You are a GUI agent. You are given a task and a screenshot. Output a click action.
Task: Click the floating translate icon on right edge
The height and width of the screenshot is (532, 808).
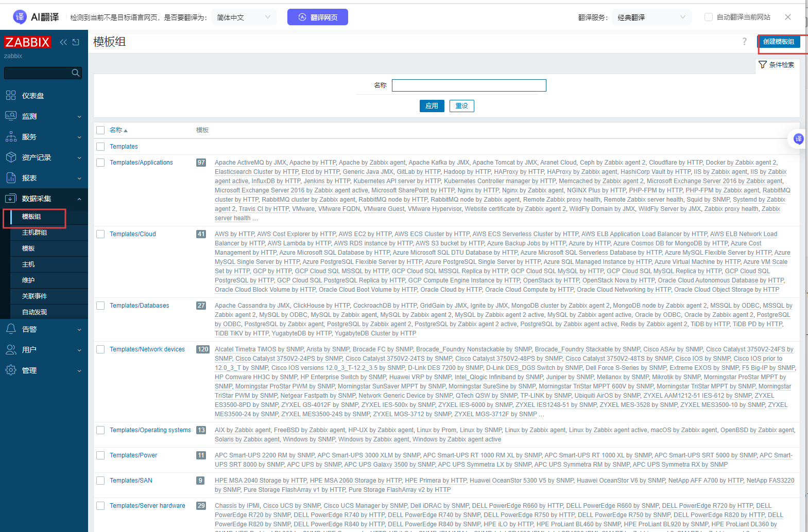point(799,138)
